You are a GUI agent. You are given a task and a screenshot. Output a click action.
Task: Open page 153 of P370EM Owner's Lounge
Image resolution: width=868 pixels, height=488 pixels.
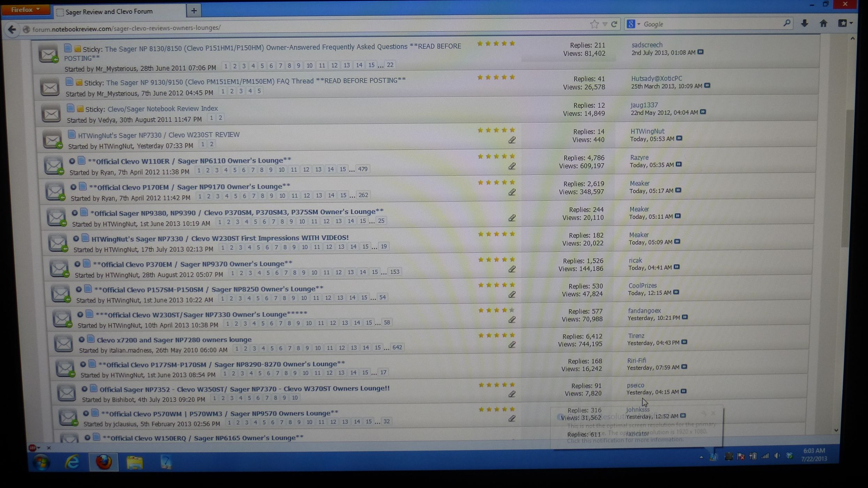point(395,271)
